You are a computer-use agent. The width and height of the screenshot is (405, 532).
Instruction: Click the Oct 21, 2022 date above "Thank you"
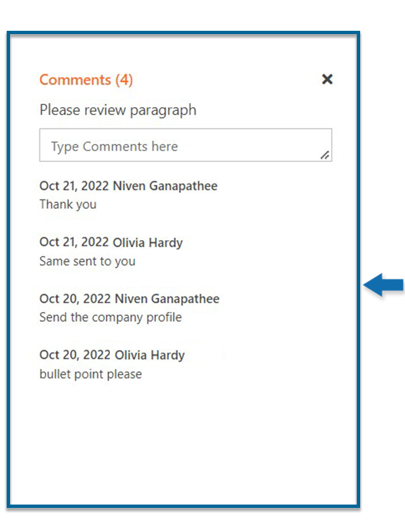pyautogui.click(x=74, y=185)
